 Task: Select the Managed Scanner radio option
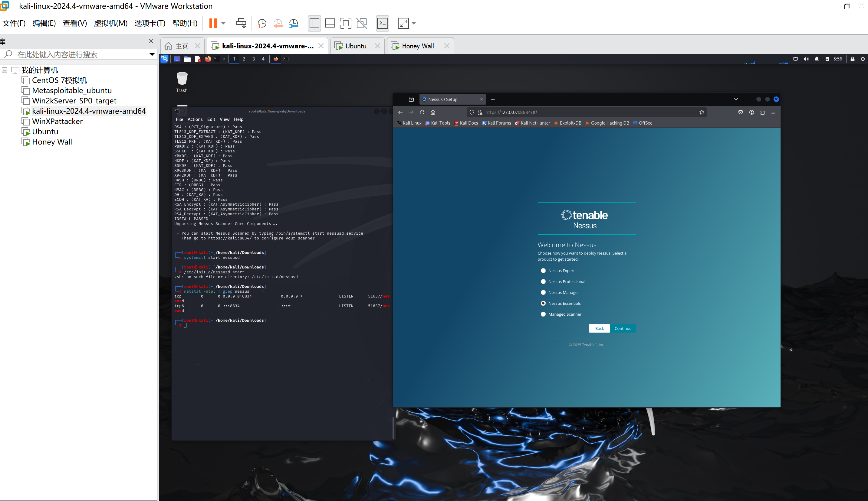pyautogui.click(x=543, y=314)
